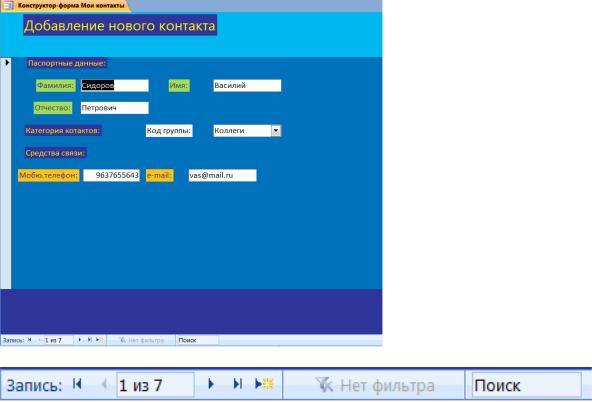Click the small 'Нет фильтра' indicator under the form
The height and width of the screenshot is (402, 592).
pos(142,340)
